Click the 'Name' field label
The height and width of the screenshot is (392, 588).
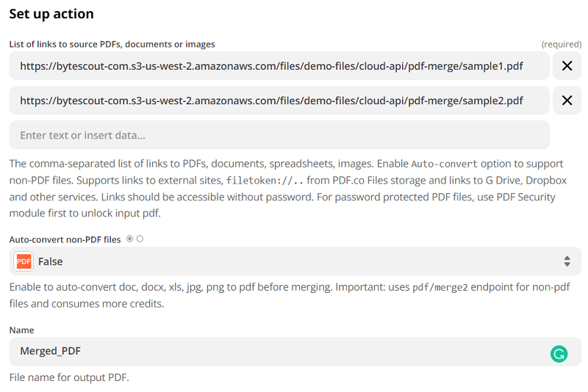click(21, 330)
